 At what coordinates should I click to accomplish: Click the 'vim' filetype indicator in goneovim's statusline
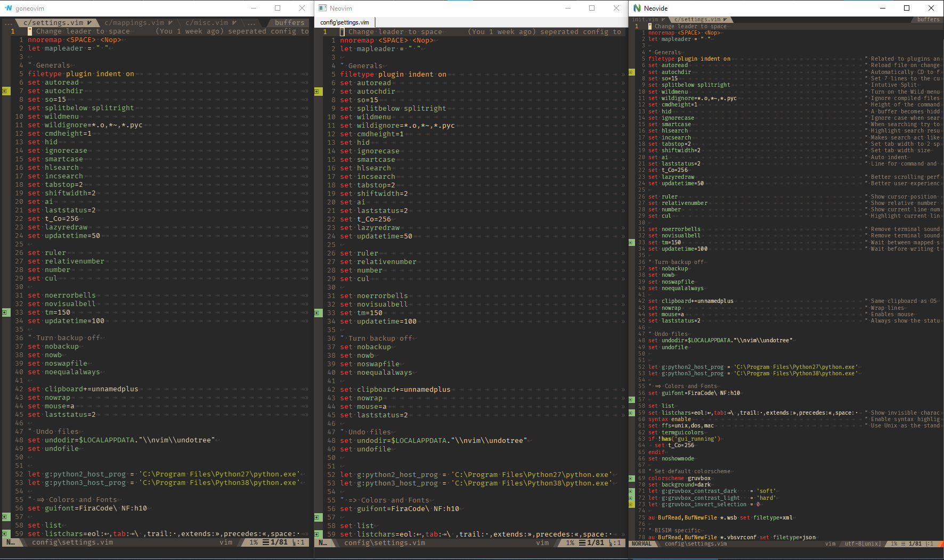[x=226, y=542]
